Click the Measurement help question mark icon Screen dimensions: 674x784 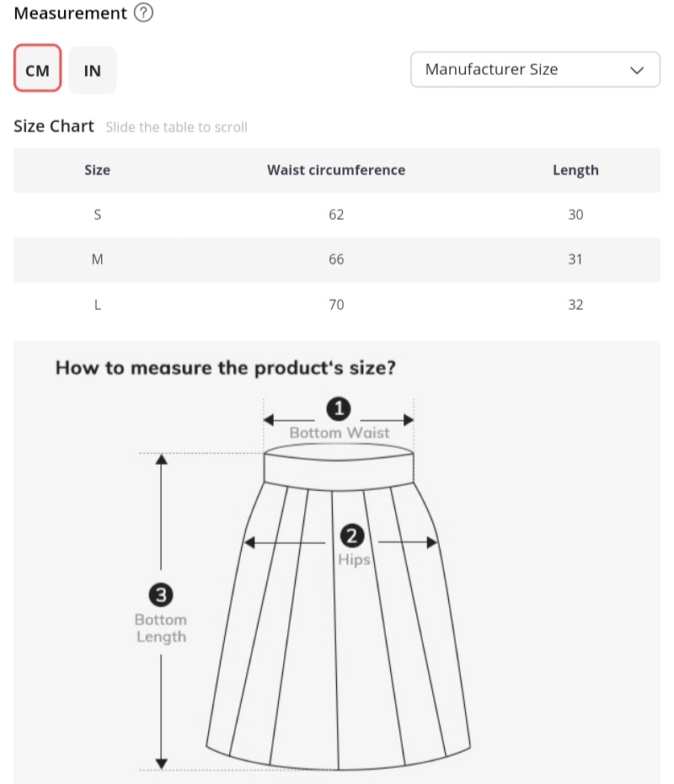[x=144, y=13]
